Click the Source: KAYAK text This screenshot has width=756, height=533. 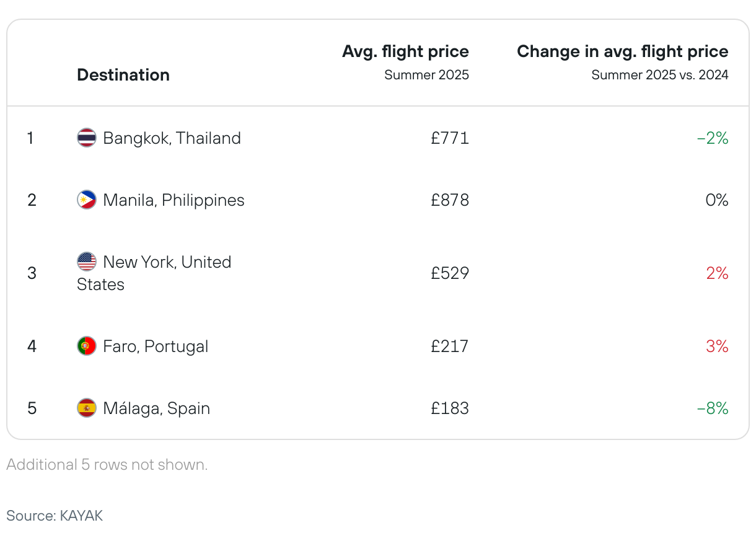tap(55, 516)
